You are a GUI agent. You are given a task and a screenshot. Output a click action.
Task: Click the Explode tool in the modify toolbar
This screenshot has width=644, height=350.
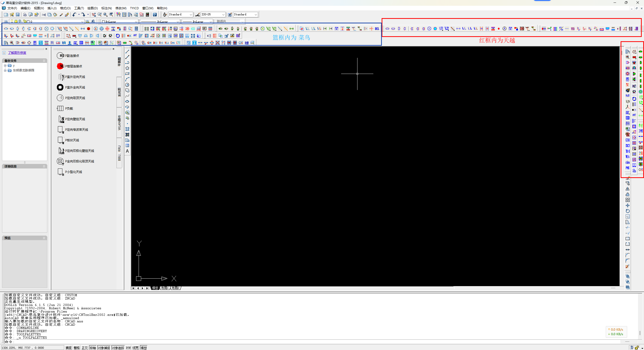pos(628,266)
